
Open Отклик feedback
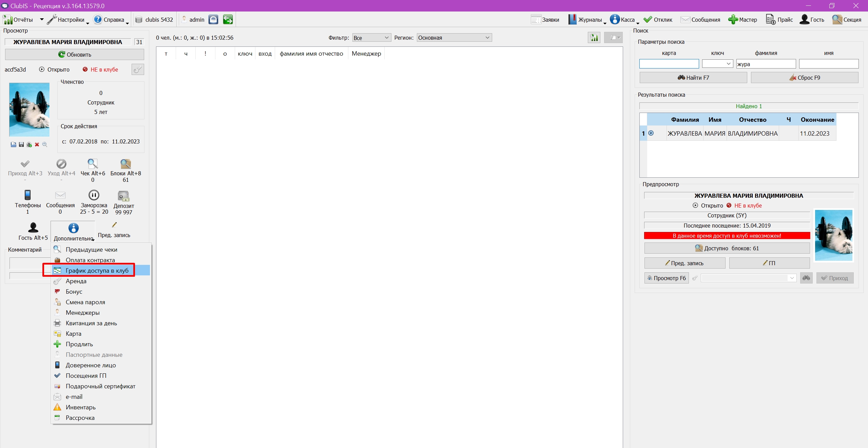[x=658, y=20]
